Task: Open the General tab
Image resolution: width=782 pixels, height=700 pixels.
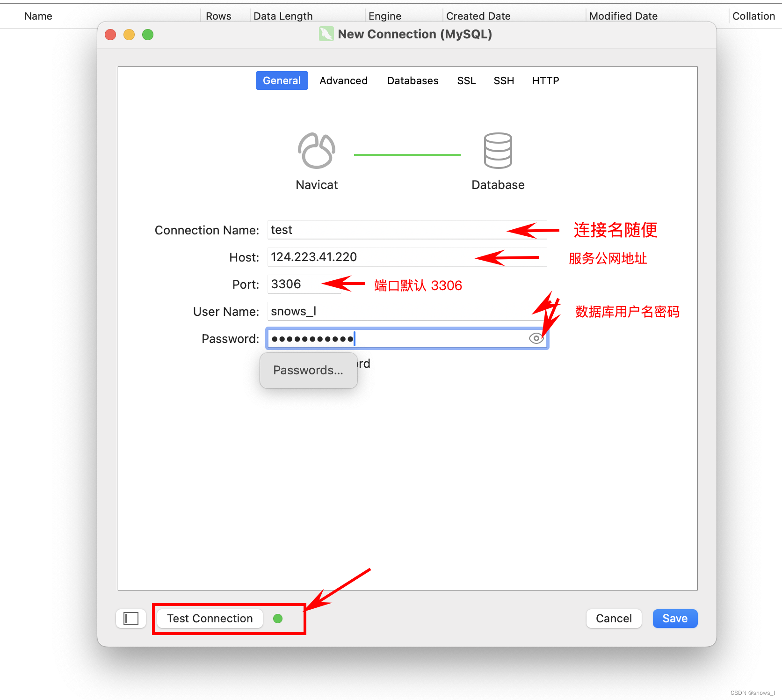Action: (282, 80)
